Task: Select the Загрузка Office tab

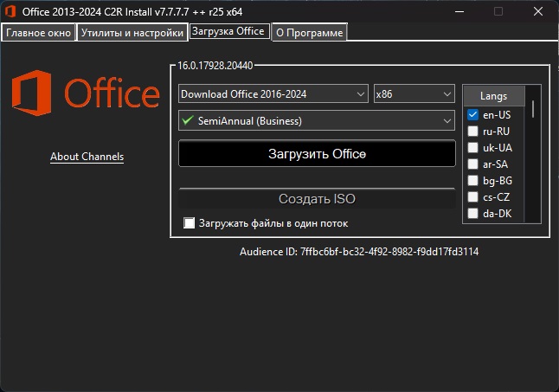Action: 228,31
